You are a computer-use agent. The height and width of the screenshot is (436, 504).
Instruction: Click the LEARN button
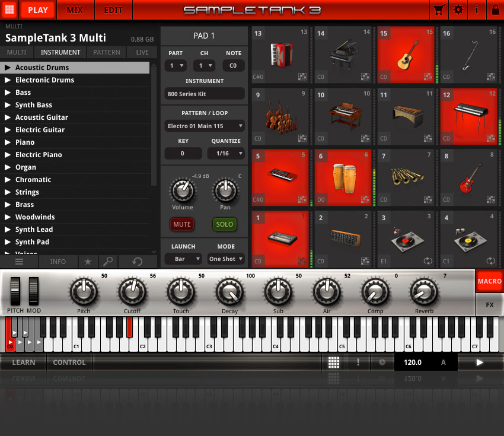click(23, 362)
